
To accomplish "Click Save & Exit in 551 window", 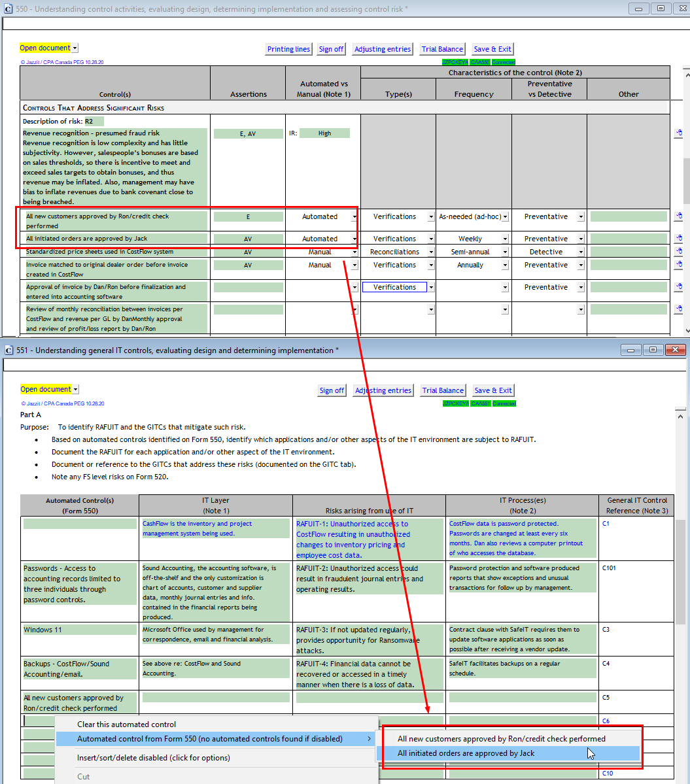I will 493,390.
